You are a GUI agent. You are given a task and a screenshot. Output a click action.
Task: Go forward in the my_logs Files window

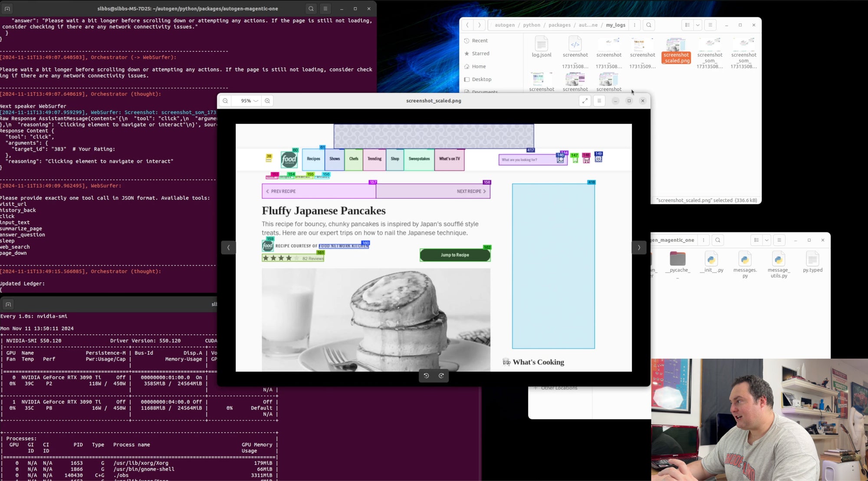480,25
